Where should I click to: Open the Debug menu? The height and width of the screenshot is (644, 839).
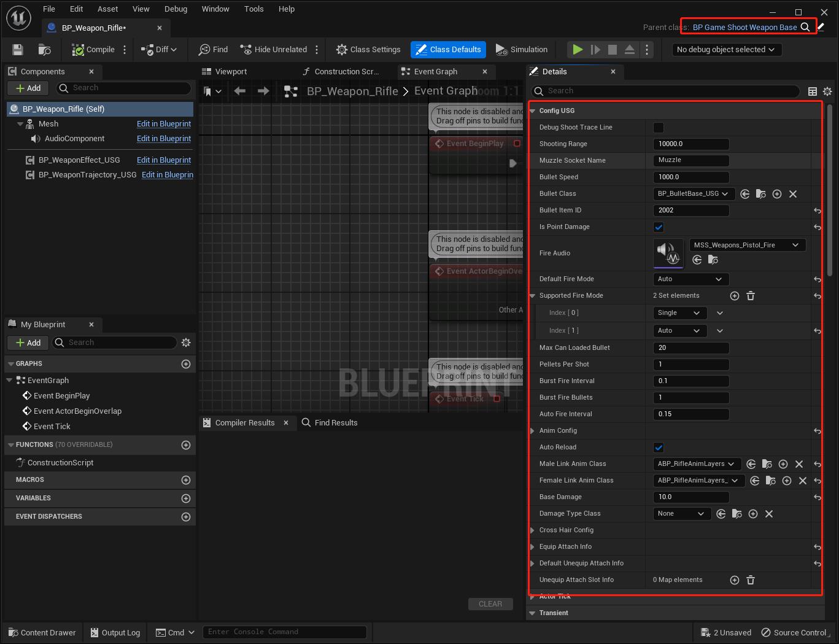click(x=176, y=9)
